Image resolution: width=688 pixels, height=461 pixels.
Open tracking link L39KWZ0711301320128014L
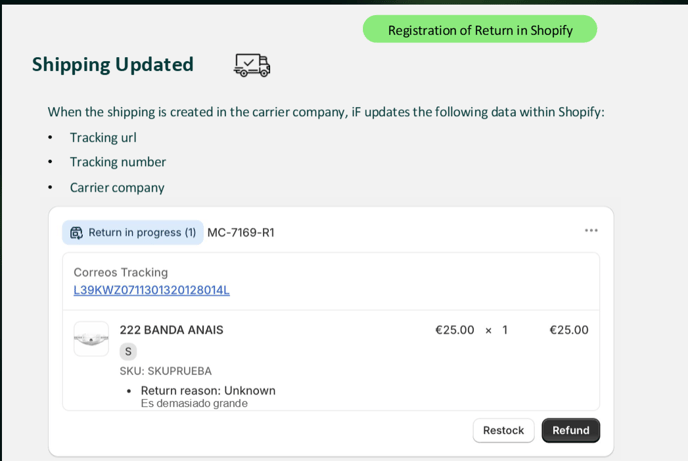[x=151, y=290]
